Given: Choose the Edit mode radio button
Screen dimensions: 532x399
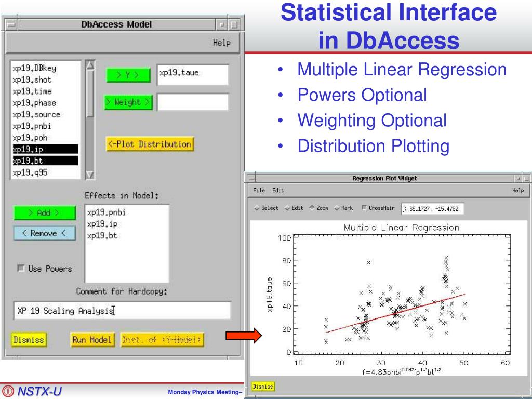Looking at the screenshot, I should 294,208.
